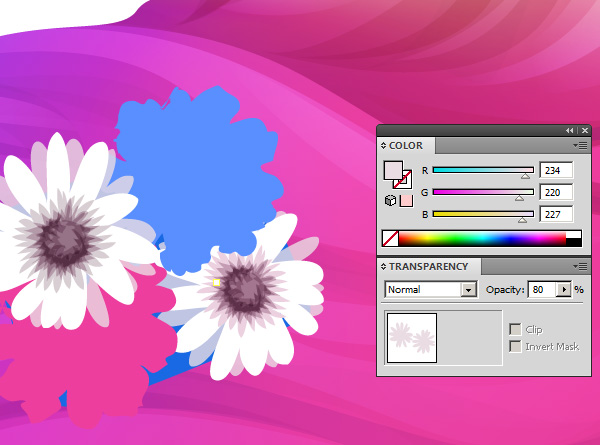Click the out-of-web-color cube warning icon
Screen dimensions: 600x445
tap(391, 201)
